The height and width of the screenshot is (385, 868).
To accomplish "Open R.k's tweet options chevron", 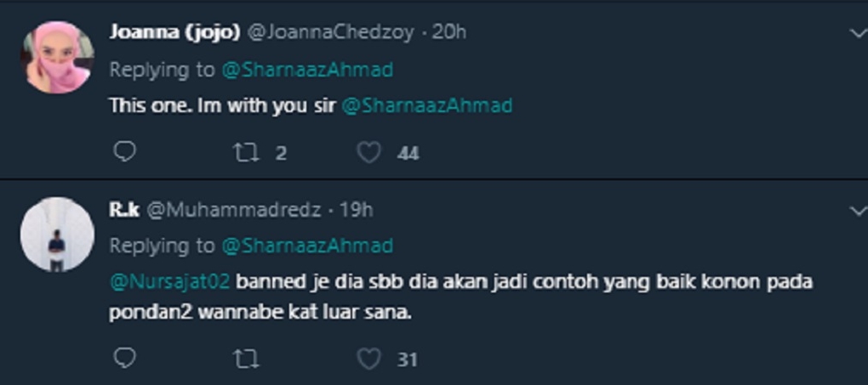I will (x=858, y=211).
